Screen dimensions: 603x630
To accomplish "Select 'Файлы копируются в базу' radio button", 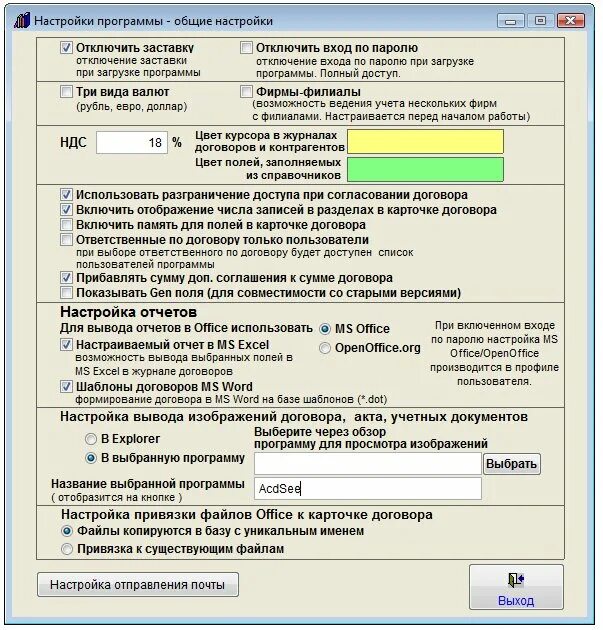I will point(67,531).
